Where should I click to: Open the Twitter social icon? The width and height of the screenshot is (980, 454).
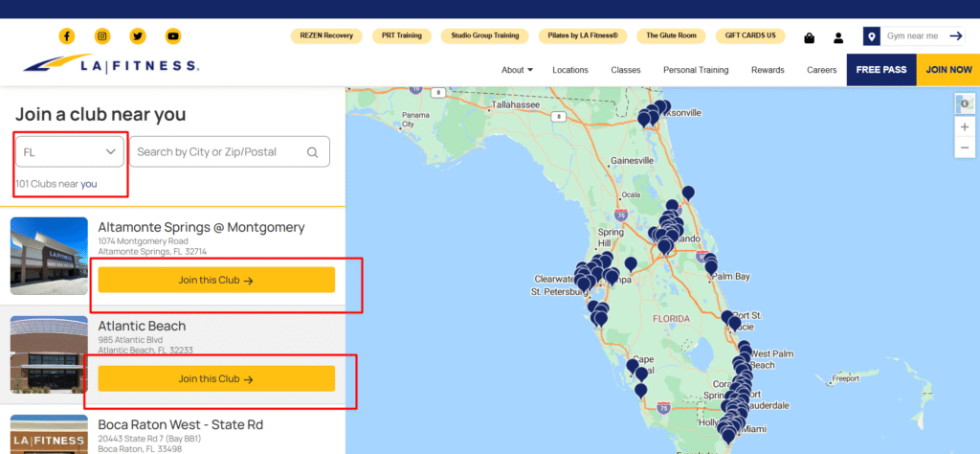tap(138, 36)
